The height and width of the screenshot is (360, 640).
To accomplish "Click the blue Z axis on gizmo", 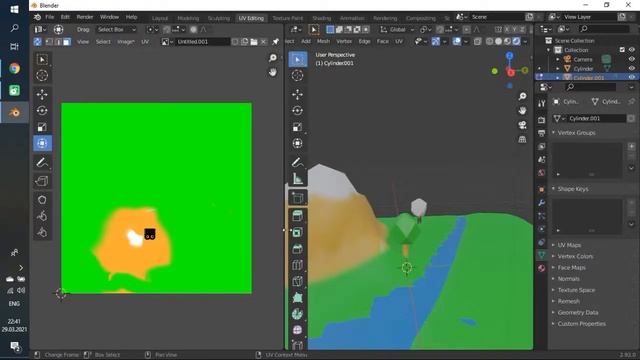I will (x=509, y=55).
